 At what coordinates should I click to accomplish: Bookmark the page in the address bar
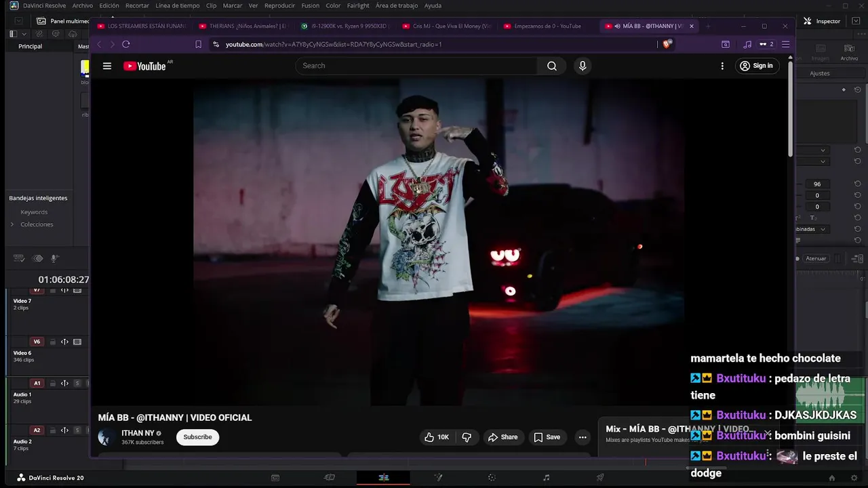pyautogui.click(x=198, y=44)
